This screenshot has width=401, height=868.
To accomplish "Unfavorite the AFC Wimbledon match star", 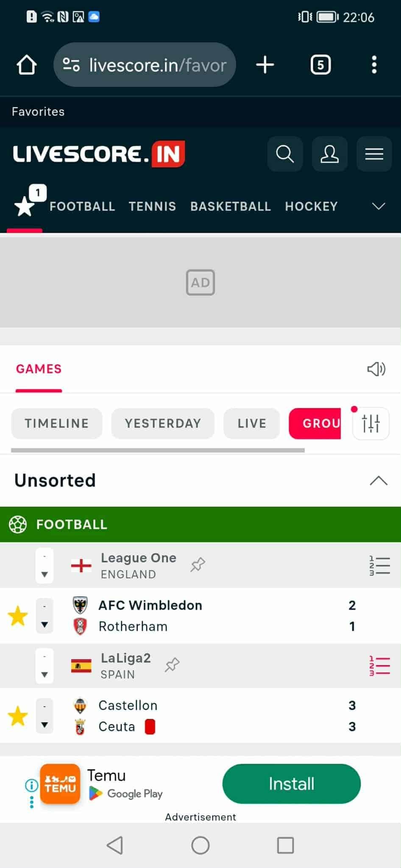I will tap(18, 616).
